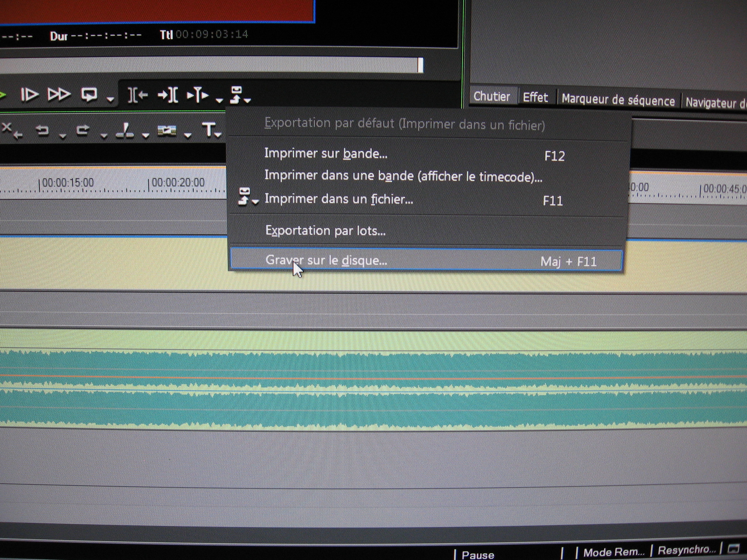
Task: Click the player position slider bar
Action: coord(212,65)
